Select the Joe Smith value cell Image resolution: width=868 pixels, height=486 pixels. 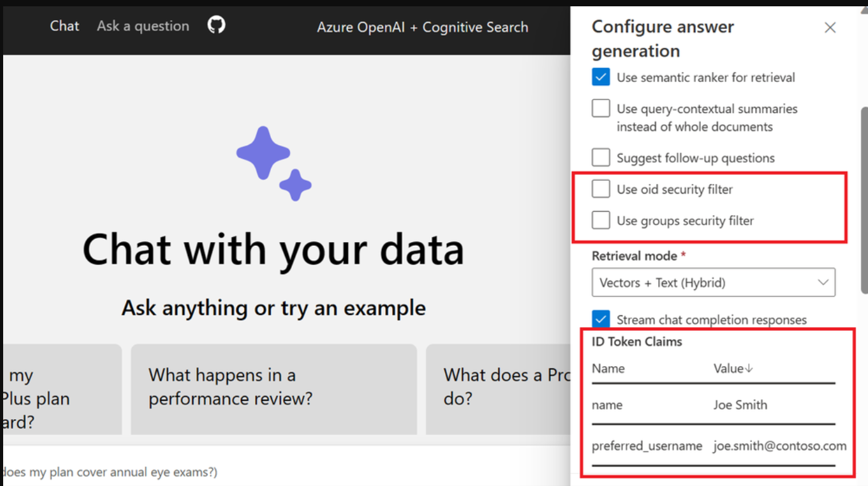tap(741, 405)
